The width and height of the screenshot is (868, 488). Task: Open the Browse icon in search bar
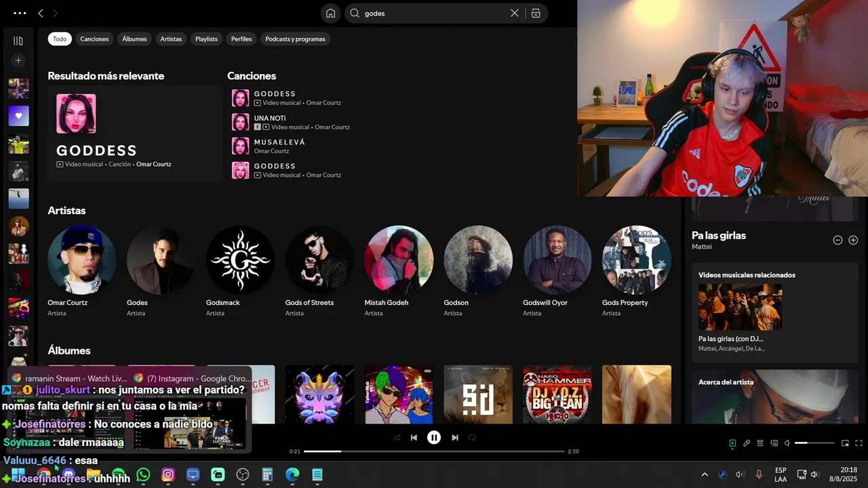[536, 13]
